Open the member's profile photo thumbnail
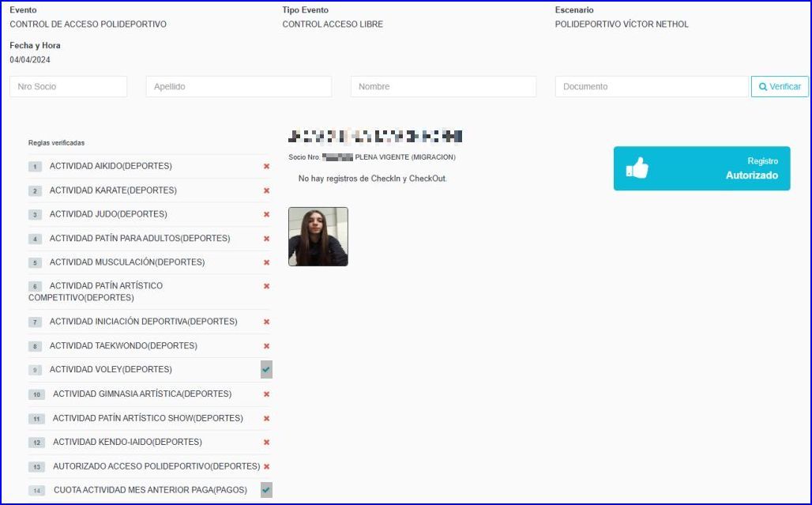The width and height of the screenshot is (812, 505). pyautogui.click(x=318, y=237)
